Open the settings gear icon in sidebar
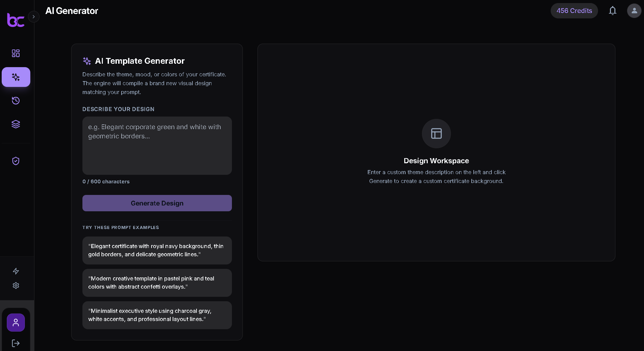This screenshot has height=351, width=644. click(x=16, y=286)
